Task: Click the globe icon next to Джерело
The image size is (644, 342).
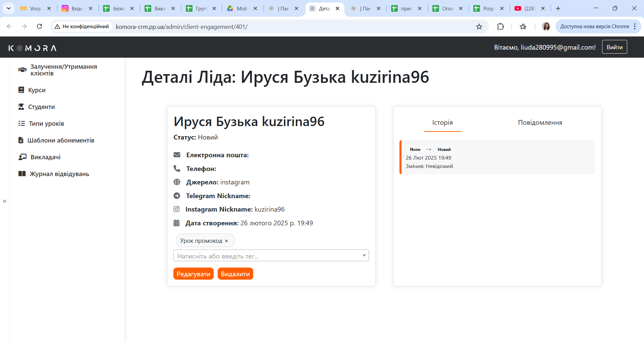Action: [x=177, y=182]
